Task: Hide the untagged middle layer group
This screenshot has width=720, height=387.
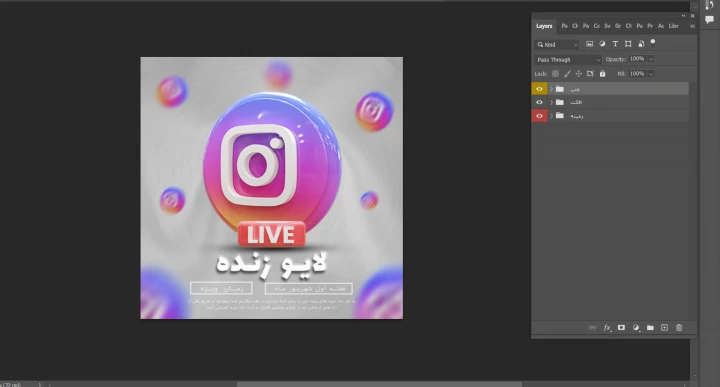Action: coord(540,102)
